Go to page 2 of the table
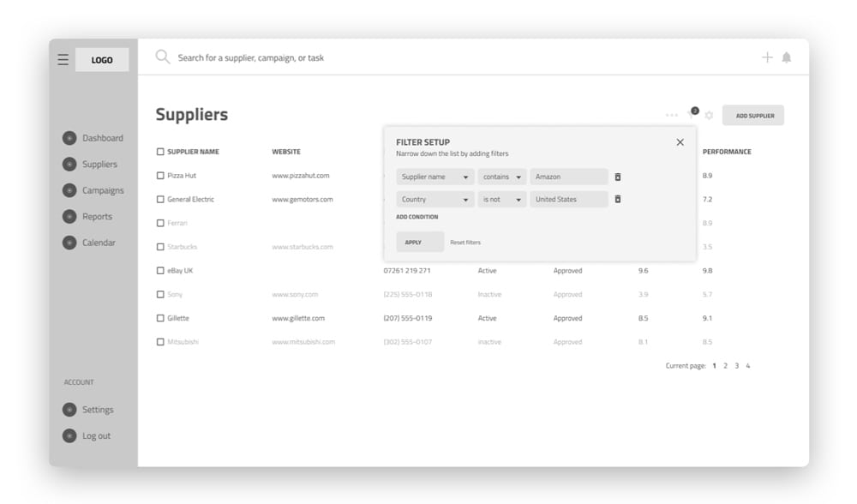This screenshot has width=857, height=504. pyautogui.click(x=725, y=366)
